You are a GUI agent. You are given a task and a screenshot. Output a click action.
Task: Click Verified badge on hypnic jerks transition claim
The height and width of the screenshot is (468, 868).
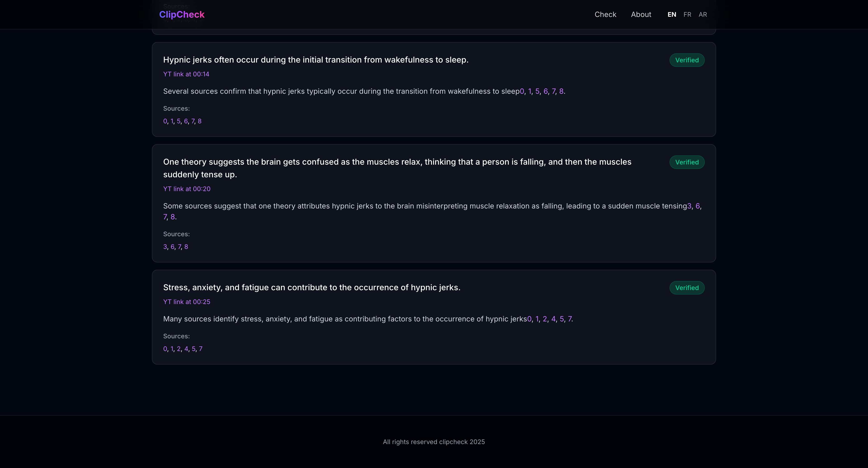pos(687,60)
